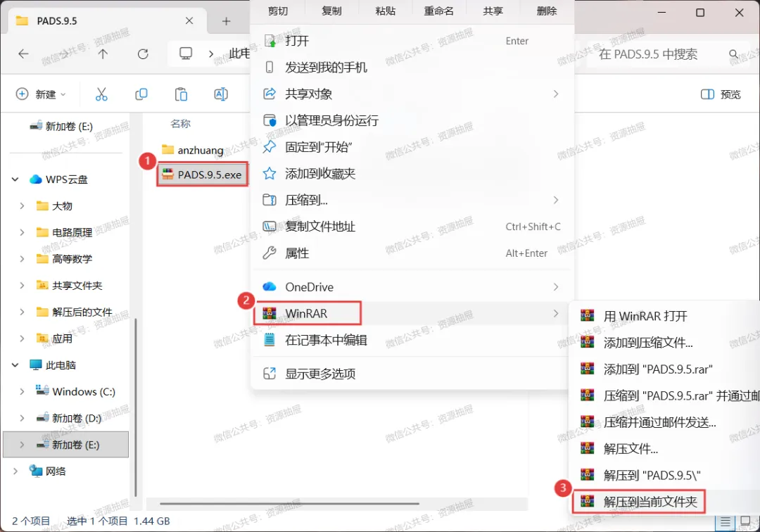Click the Cut scissors icon in toolbar
Image resolution: width=760 pixels, height=532 pixels.
pyautogui.click(x=101, y=94)
